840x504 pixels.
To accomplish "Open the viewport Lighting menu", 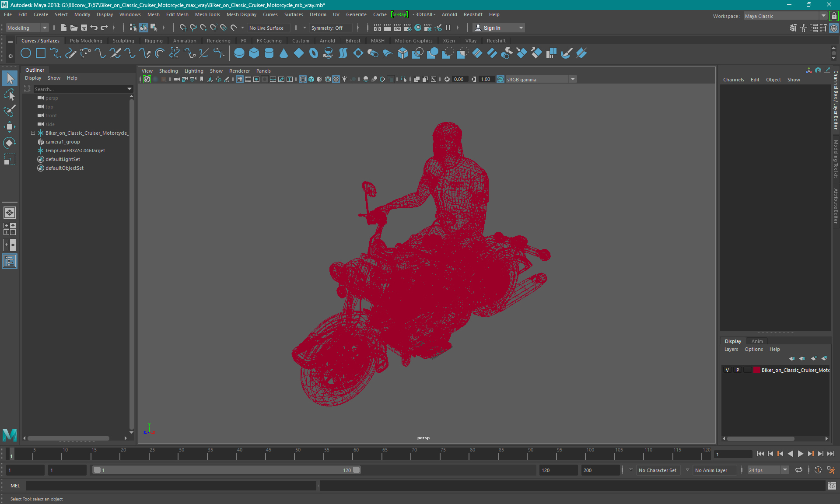I will [194, 71].
